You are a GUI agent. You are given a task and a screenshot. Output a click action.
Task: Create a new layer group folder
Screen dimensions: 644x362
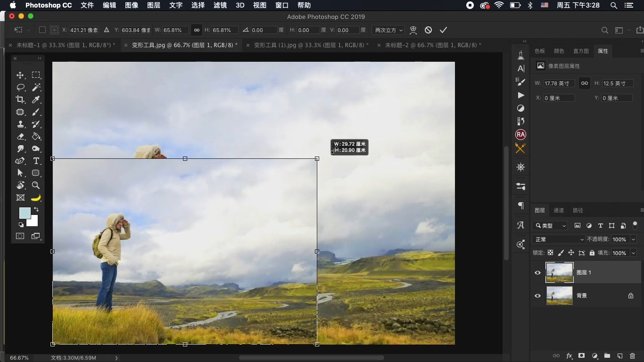pos(607,356)
